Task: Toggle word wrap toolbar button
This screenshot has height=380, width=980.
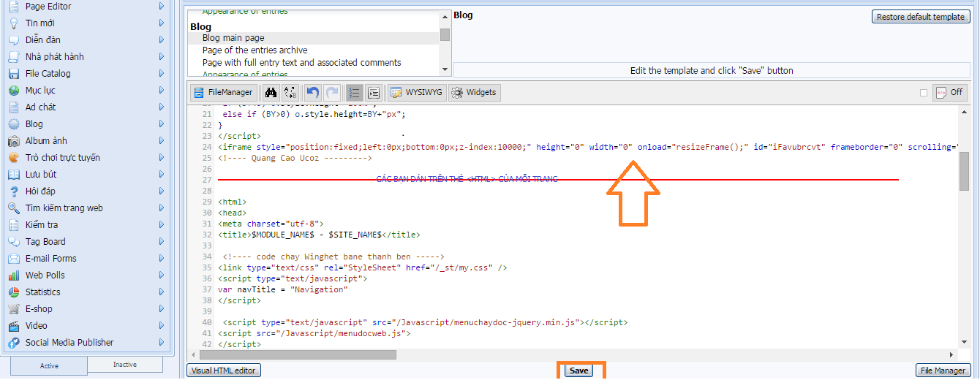Action: pos(374,93)
